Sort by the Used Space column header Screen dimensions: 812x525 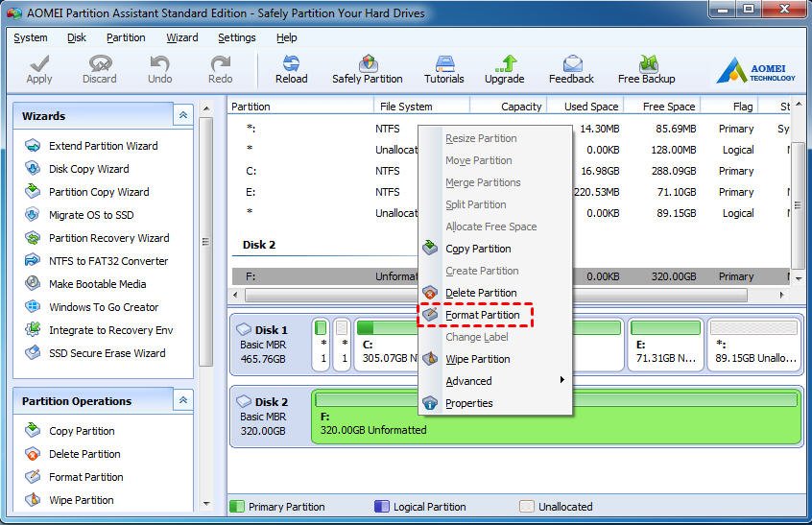pos(585,107)
